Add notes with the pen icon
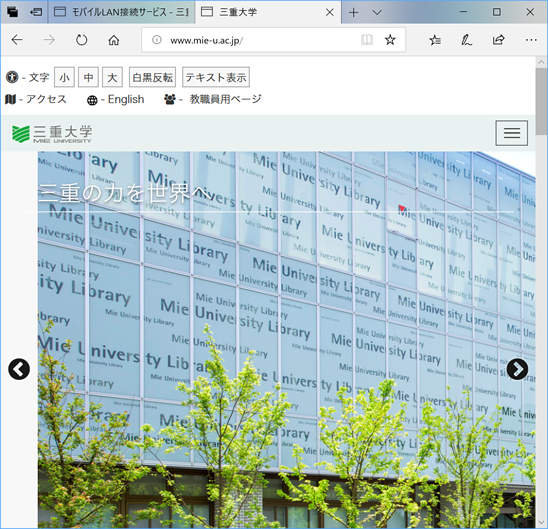 pyautogui.click(x=466, y=40)
